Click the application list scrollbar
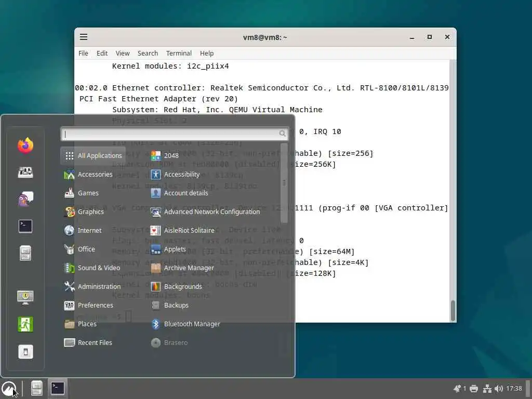The height and width of the screenshot is (399, 532). tap(284, 183)
